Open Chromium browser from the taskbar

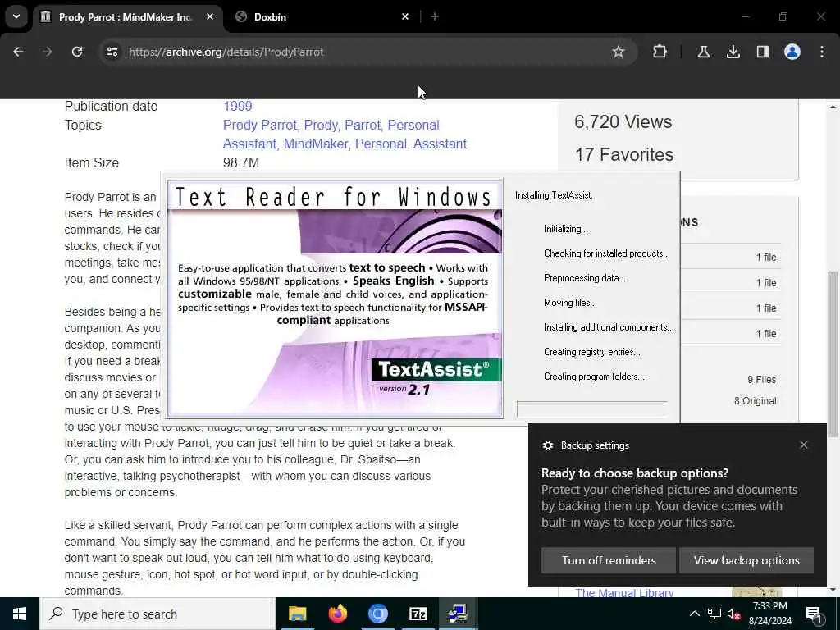coord(377,614)
